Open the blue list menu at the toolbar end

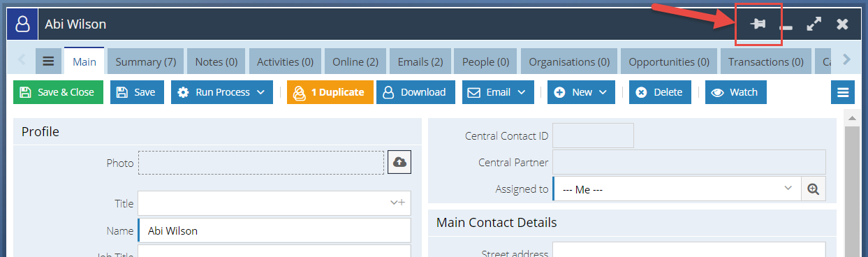click(843, 92)
